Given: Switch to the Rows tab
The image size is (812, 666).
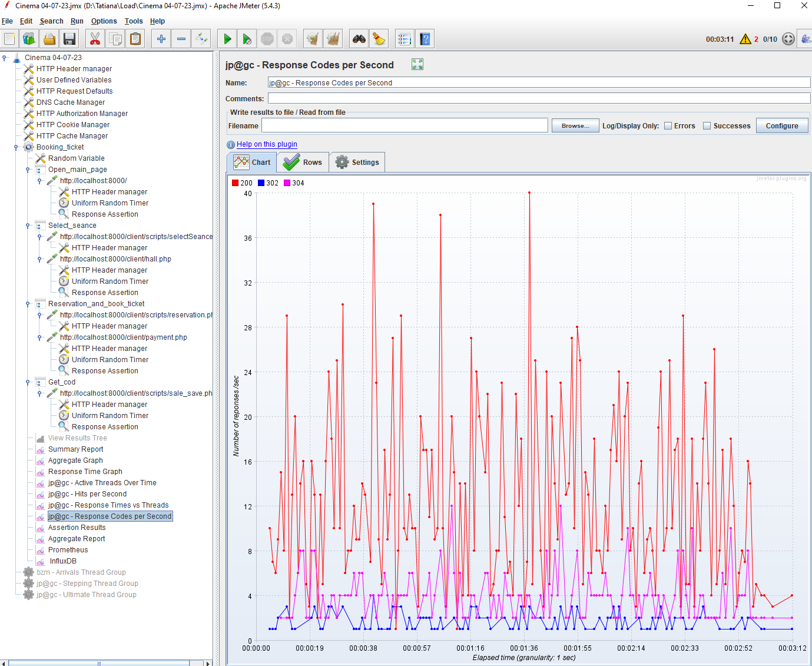Looking at the screenshot, I should point(303,163).
